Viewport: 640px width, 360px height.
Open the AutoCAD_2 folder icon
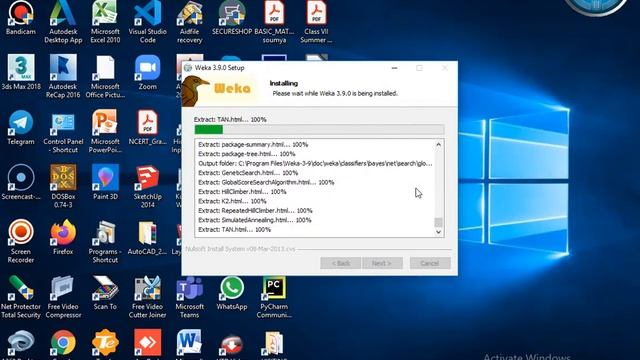[x=147, y=237]
